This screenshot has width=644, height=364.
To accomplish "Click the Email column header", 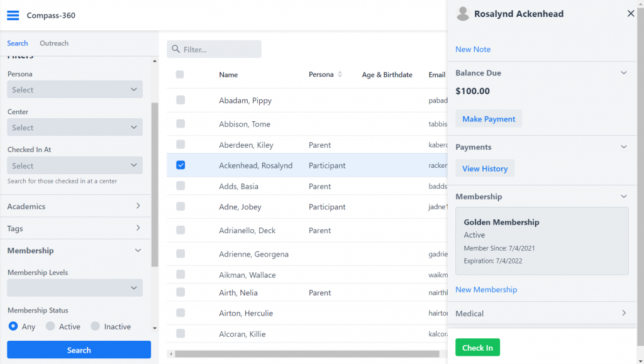I will [x=436, y=75].
